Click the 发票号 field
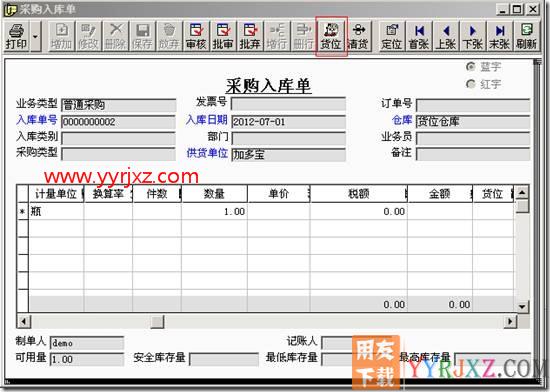The height and width of the screenshot is (392, 550). pos(288,104)
